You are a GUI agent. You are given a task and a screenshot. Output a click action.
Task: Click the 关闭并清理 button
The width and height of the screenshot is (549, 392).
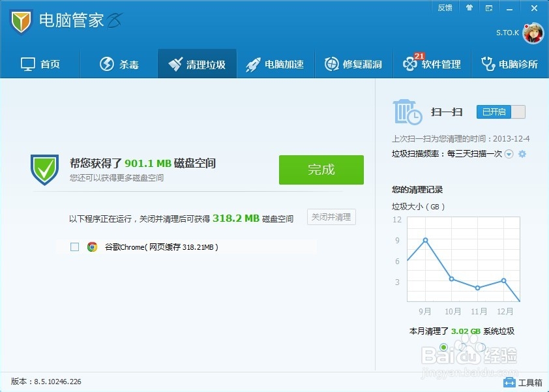pos(331,218)
